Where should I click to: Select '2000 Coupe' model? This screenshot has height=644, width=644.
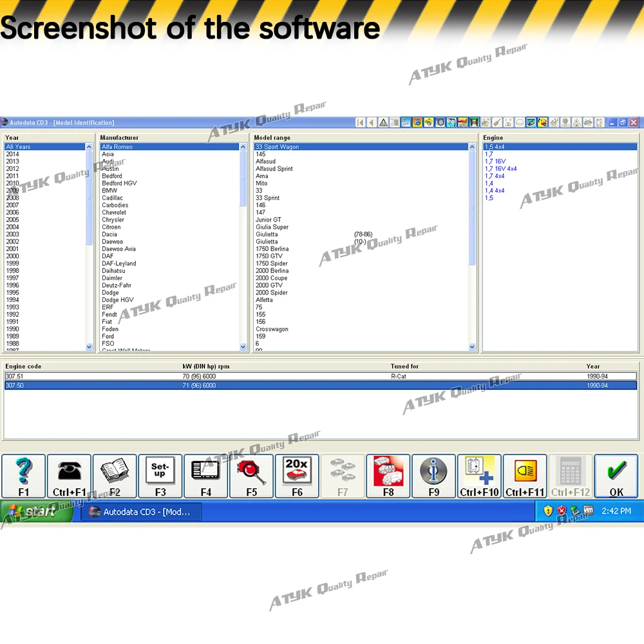tap(361, 278)
